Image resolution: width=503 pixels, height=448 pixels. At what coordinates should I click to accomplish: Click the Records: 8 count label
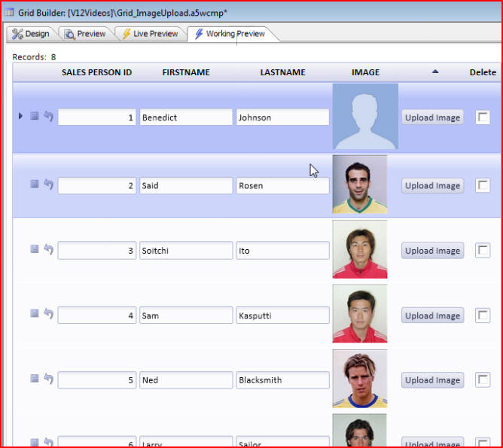coord(34,57)
